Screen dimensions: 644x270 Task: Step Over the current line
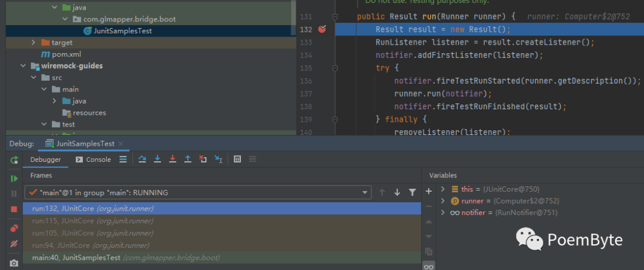(x=142, y=159)
